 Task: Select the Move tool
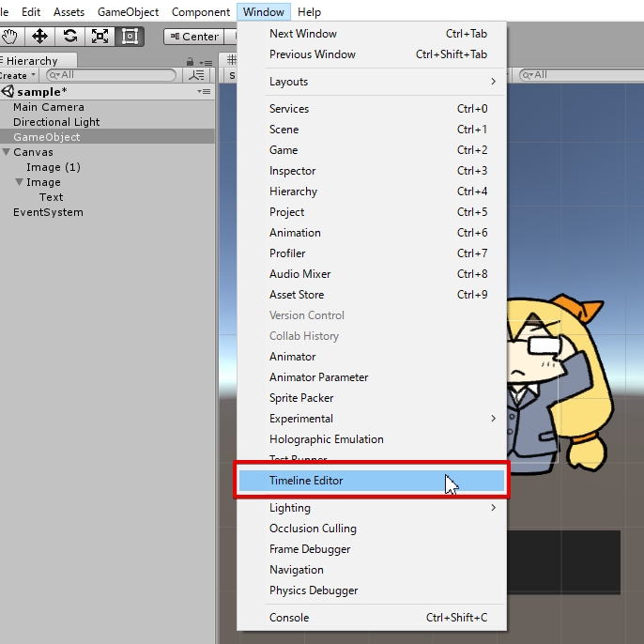(x=39, y=36)
